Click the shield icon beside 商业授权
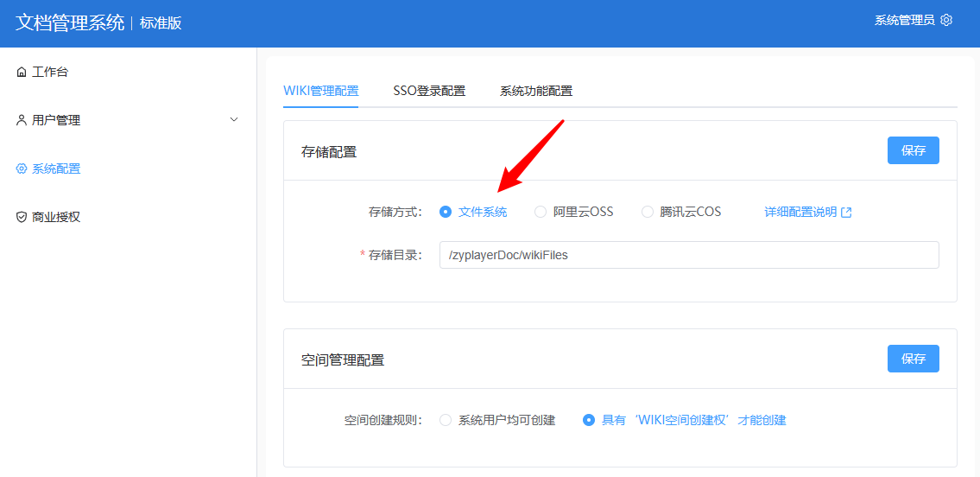This screenshot has width=980, height=477. click(x=22, y=218)
